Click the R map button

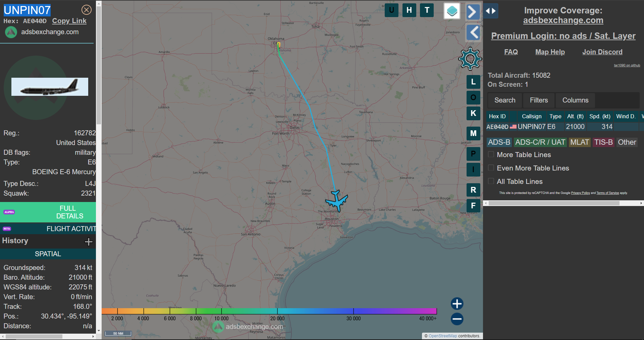[473, 190]
